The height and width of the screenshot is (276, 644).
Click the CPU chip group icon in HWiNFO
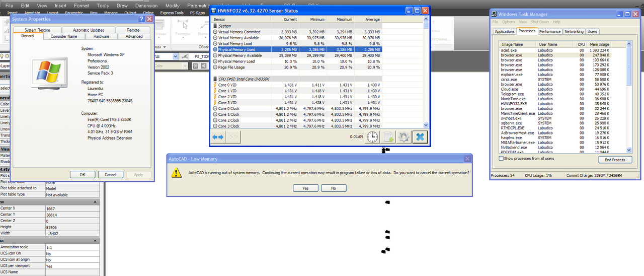pos(215,79)
